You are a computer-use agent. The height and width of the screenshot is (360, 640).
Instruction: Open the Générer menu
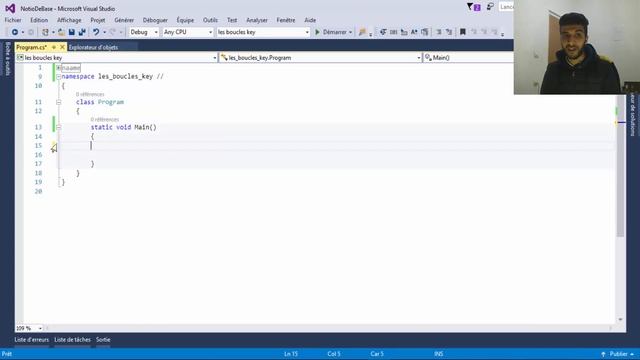124,20
